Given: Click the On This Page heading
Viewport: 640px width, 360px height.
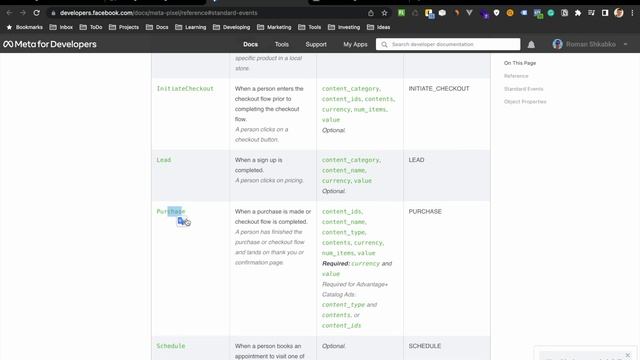Looking at the screenshot, I should coord(520,63).
